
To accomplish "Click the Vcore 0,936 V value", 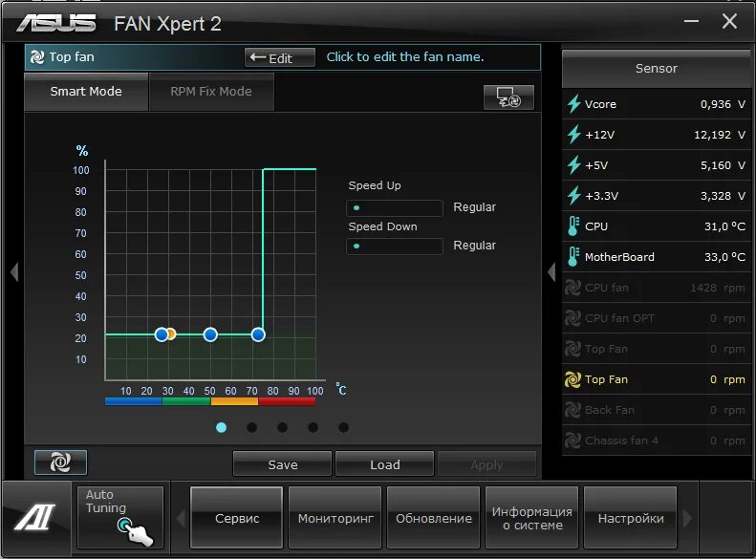I will coord(723,104).
